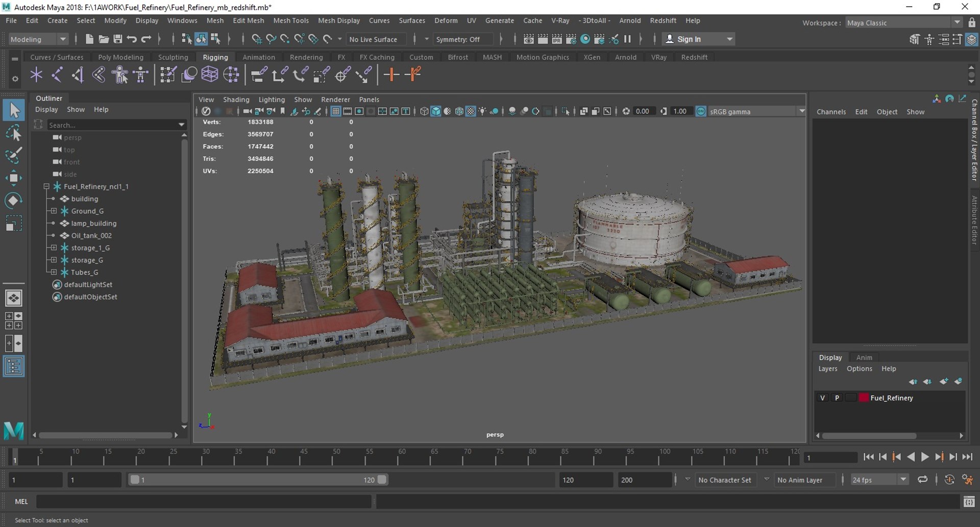Switch to the Anim layer tab
980x527 pixels.
click(864, 357)
